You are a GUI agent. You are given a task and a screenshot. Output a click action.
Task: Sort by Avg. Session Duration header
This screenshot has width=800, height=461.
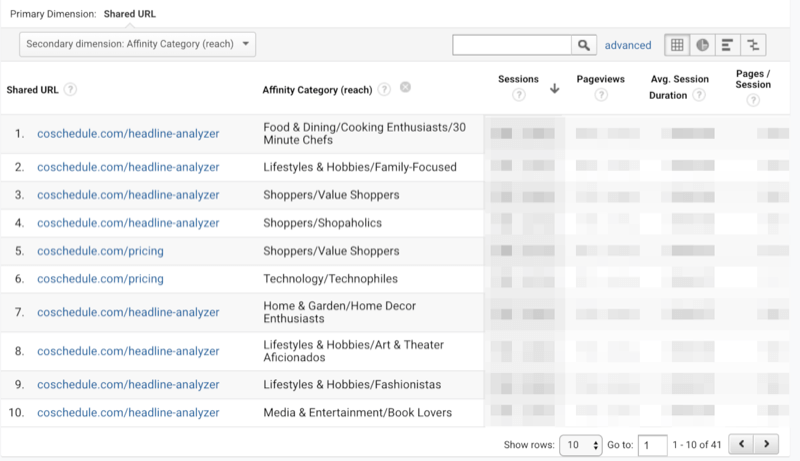(x=679, y=87)
